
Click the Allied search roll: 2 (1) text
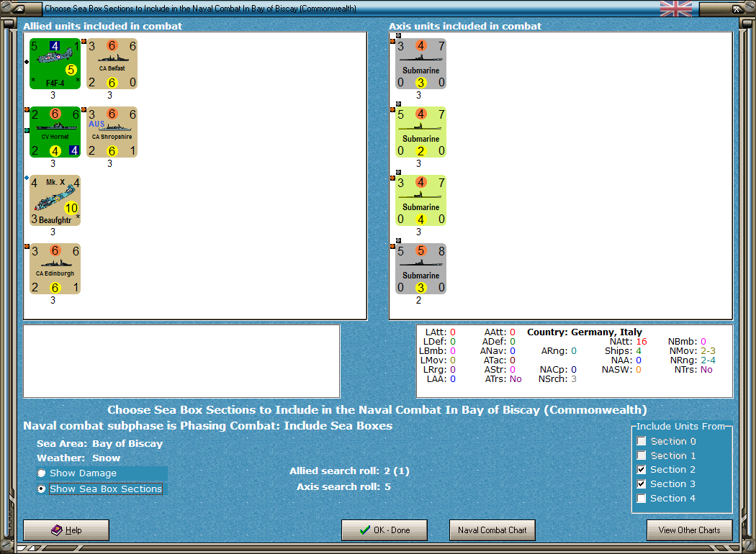point(349,471)
